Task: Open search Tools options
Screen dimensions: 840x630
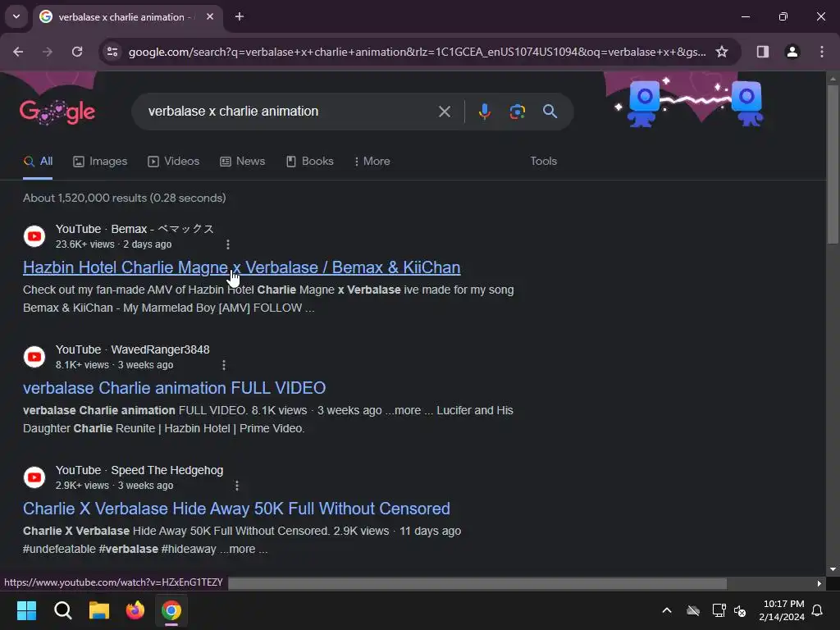Action: click(543, 162)
